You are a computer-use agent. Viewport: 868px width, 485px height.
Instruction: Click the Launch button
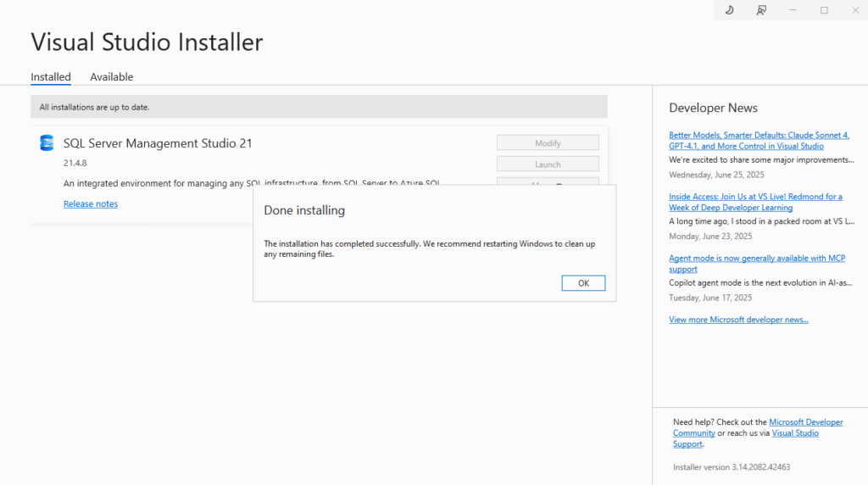point(548,164)
